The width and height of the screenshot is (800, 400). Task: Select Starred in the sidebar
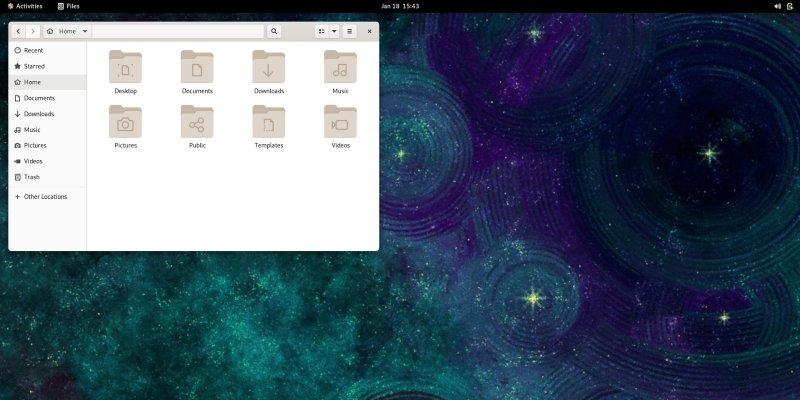pos(34,66)
